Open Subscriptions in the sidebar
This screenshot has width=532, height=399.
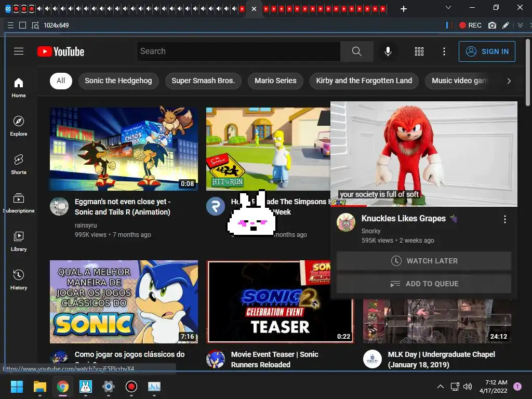pyautogui.click(x=19, y=203)
